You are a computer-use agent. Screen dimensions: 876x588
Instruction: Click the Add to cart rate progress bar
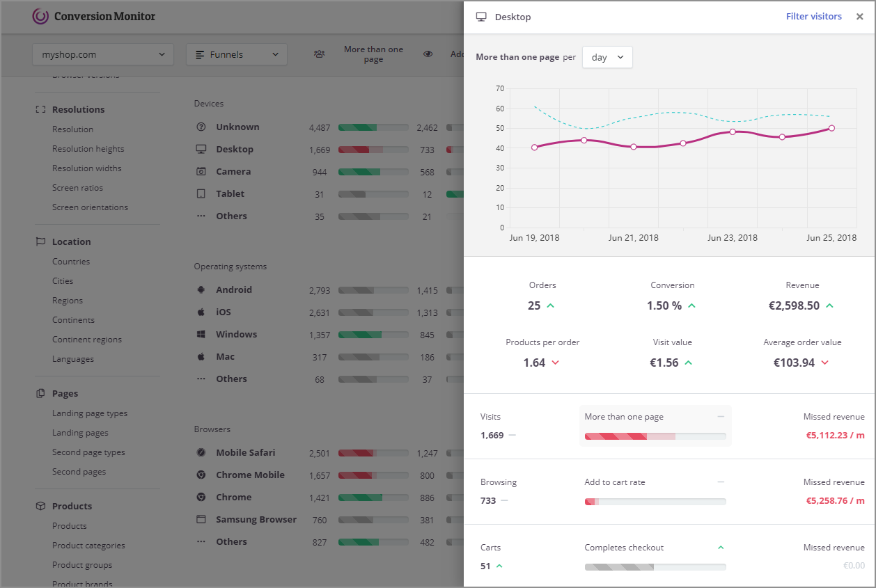pos(655,501)
